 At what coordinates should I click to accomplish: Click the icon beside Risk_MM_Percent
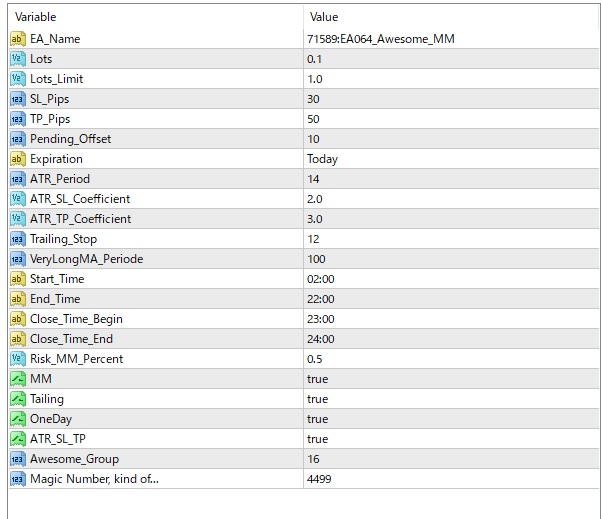tap(17, 359)
